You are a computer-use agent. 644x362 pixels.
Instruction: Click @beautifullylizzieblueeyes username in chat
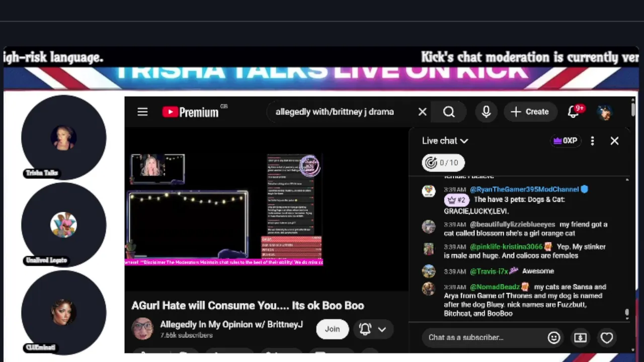(512, 224)
